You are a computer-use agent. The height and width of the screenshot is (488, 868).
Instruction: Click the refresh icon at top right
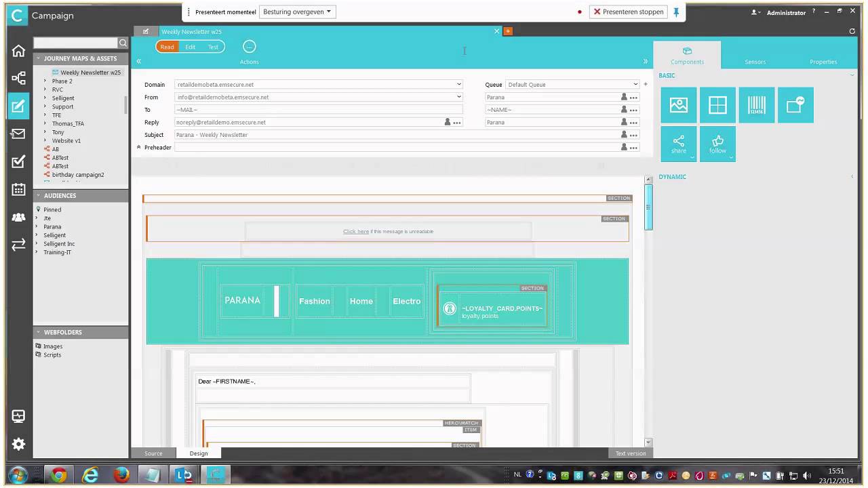pyautogui.click(x=852, y=31)
